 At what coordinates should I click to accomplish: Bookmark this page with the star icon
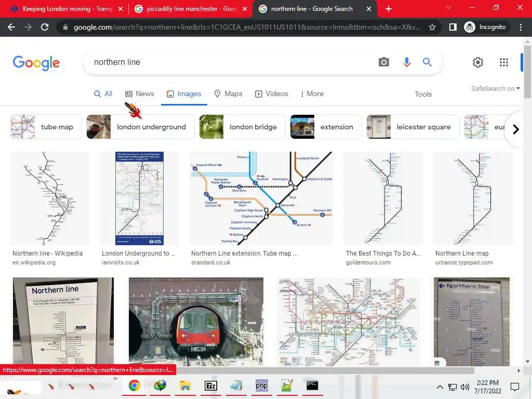pyautogui.click(x=432, y=27)
